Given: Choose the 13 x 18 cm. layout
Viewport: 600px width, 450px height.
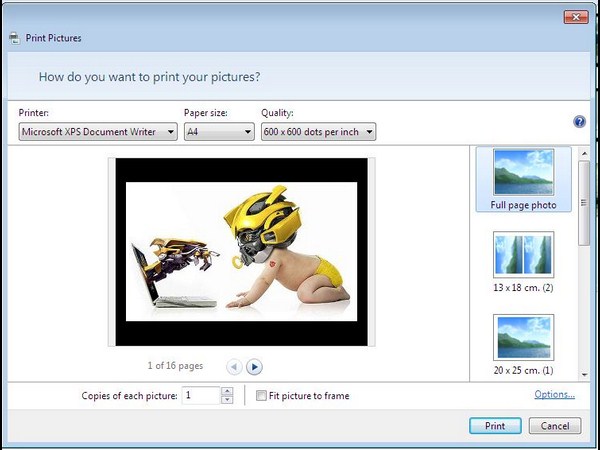Looking at the screenshot, I should click(x=524, y=263).
